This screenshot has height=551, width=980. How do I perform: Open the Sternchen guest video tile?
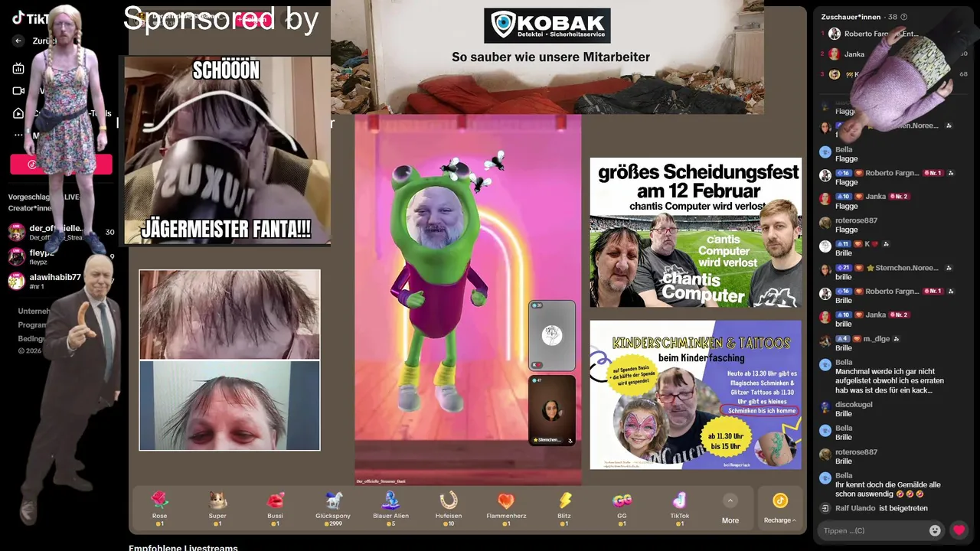pyautogui.click(x=552, y=409)
